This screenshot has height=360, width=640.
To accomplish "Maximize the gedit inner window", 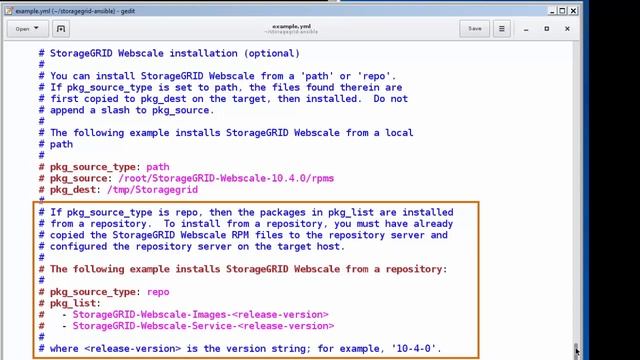I will coord(547,29).
